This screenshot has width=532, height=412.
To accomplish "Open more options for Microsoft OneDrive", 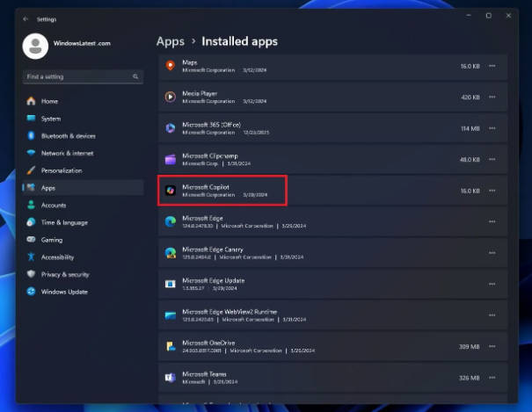I will click(x=492, y=346).
